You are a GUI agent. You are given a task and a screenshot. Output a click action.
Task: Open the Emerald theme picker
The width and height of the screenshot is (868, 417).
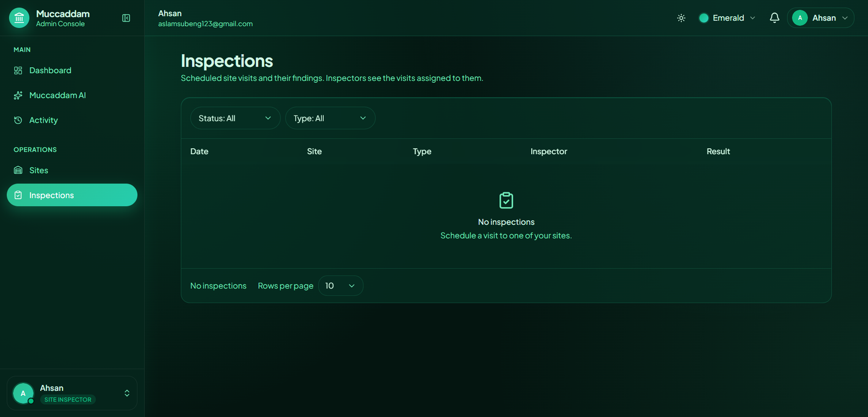[x=727, y=18]
